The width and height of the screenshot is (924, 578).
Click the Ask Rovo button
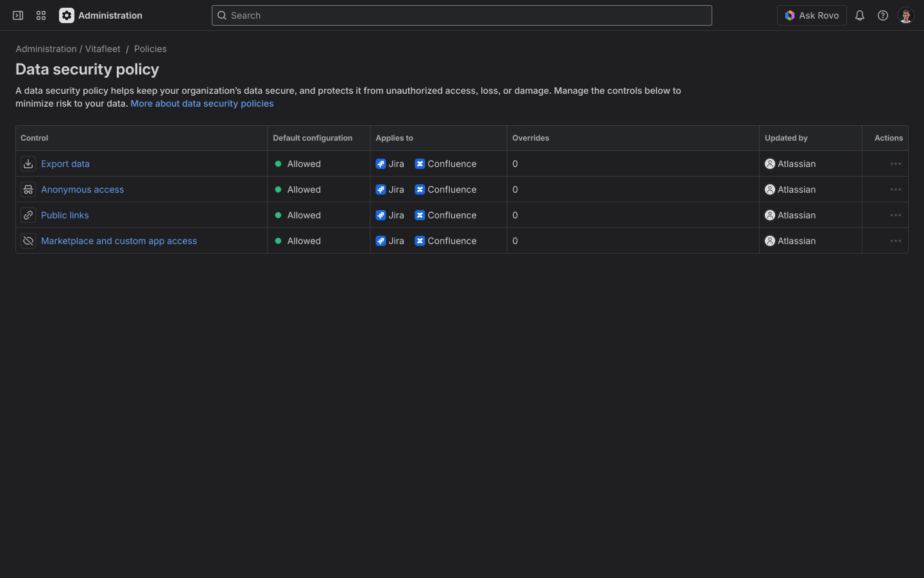[x=812, y=15]
